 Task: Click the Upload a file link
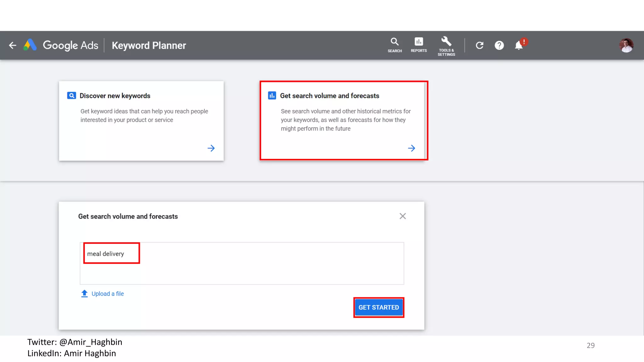click(x=107, y=294)
